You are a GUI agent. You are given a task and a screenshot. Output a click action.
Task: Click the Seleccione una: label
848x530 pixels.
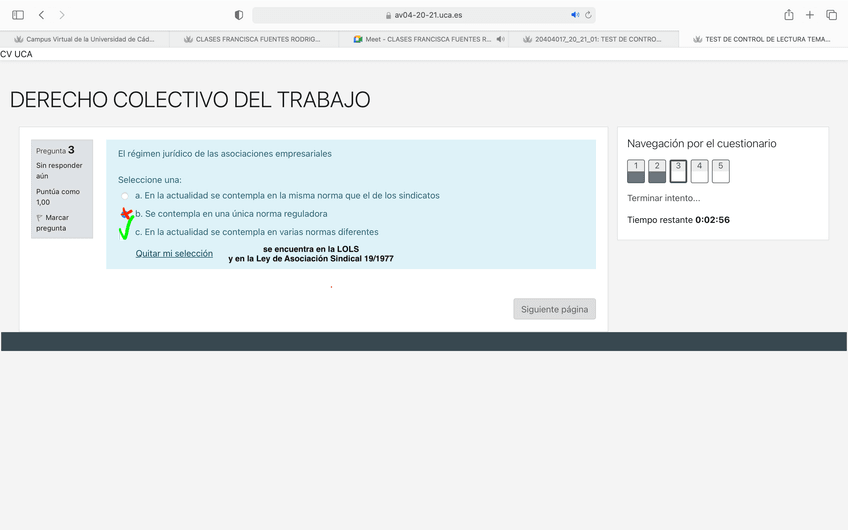click(x=150, y=180)
